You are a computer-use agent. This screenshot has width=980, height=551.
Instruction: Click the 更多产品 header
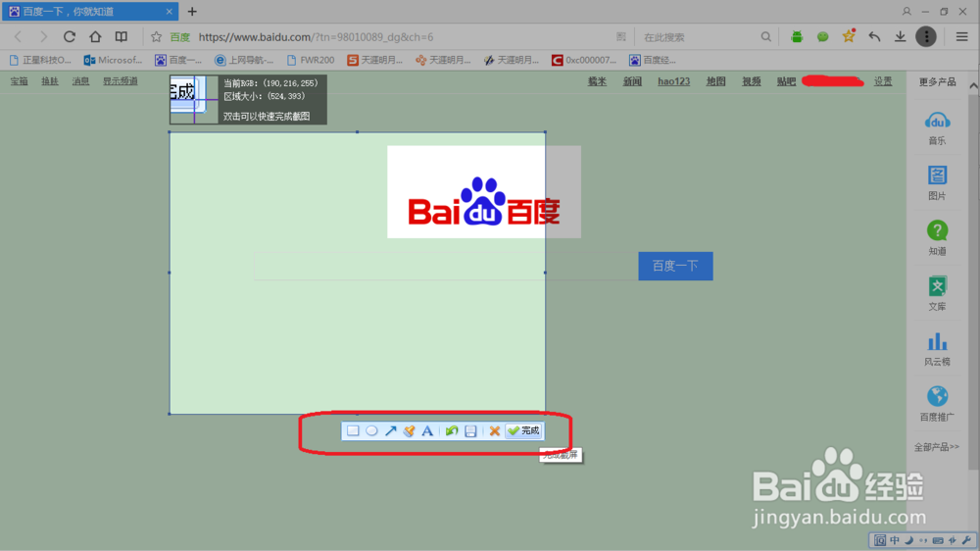click(938, 82)
